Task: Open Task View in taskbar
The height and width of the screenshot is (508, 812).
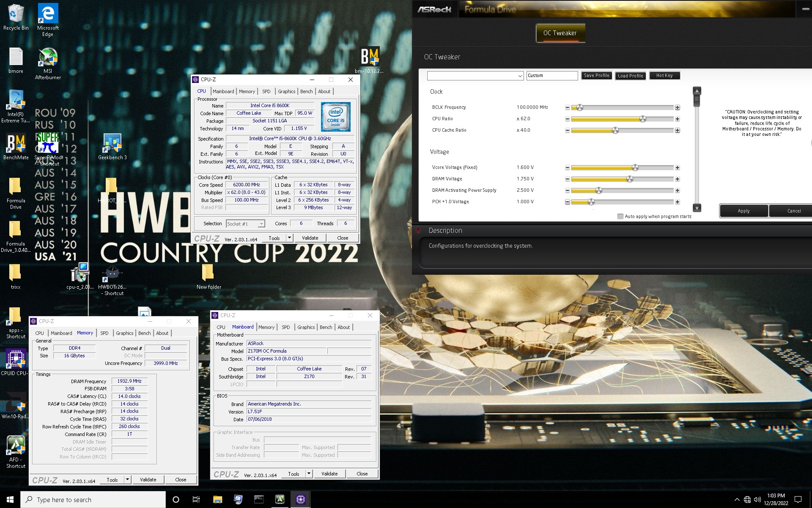Action: pos(196,500)
